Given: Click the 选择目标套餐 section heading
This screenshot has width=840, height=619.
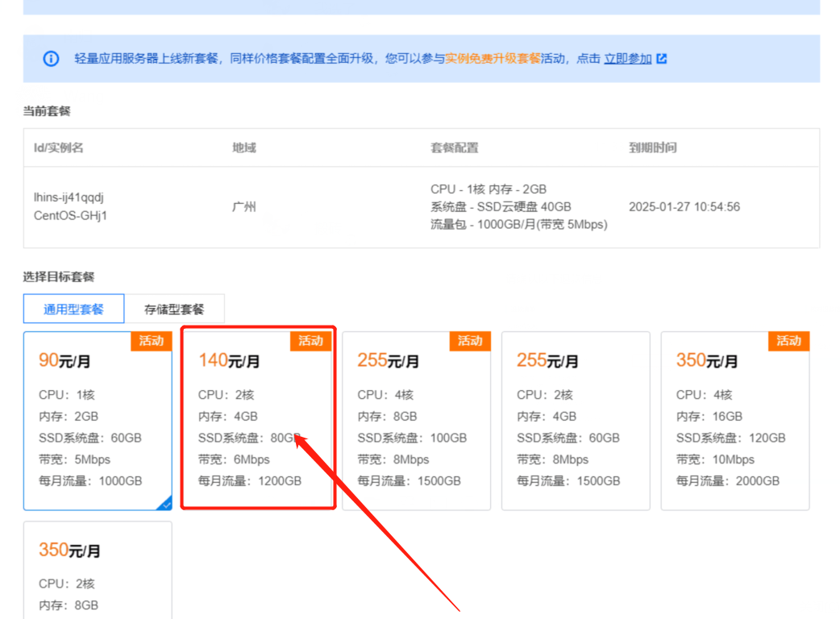Looking at the screenshot, I should tap(58, 276).
